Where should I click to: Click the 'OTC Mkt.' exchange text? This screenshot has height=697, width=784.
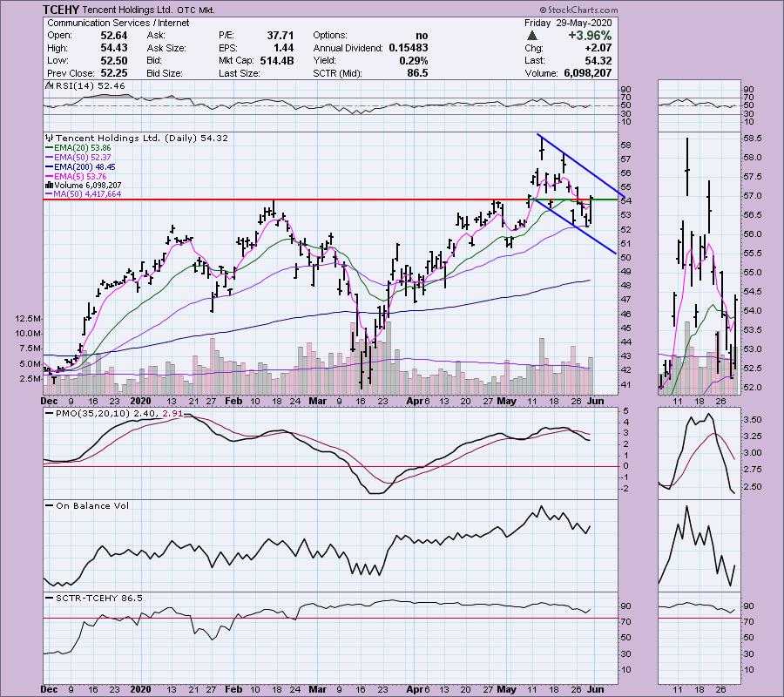(196, 10)
